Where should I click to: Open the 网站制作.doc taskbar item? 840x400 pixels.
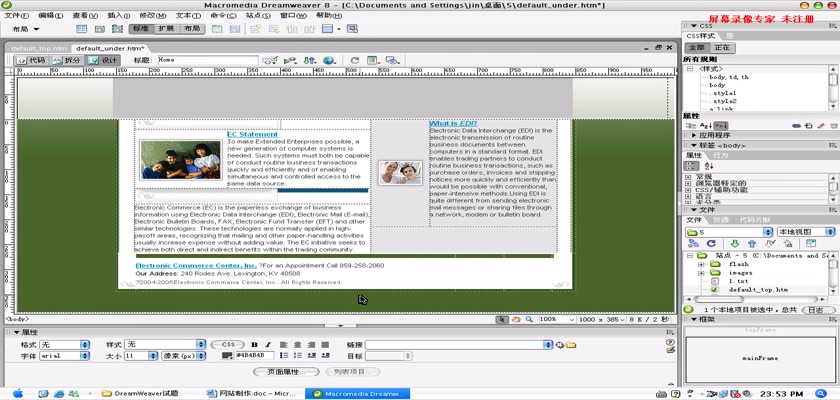pos(252,394)
